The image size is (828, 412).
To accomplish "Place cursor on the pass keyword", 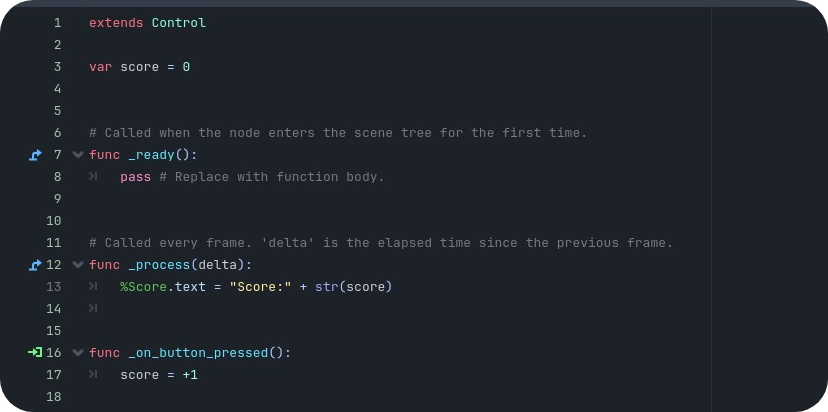I will (135, 177).
